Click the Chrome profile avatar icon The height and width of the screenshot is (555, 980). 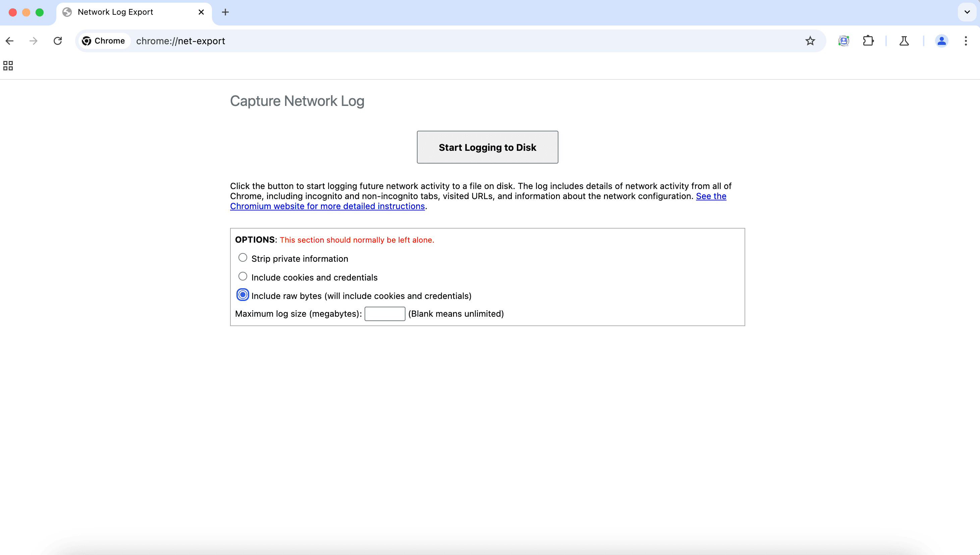(x=942, y=41)
